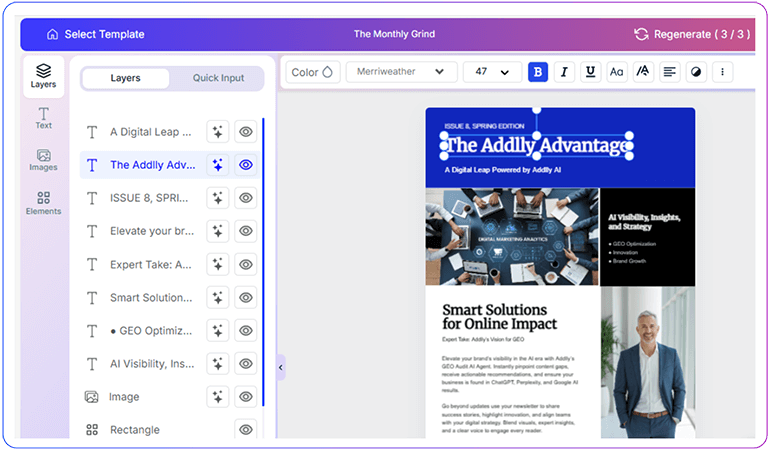The image size is (770, 450).
Task: Click AI sparkle for Elevate your br layer
Action: tap(218, 231)
